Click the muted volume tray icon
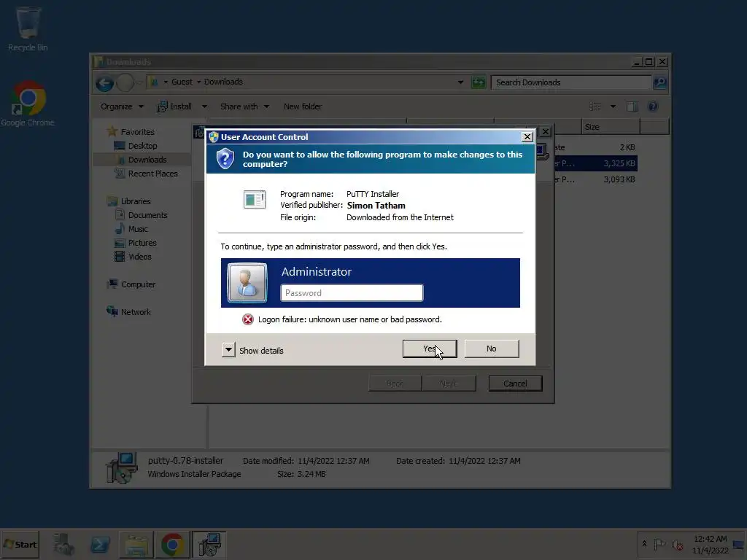 coord(678,544)
